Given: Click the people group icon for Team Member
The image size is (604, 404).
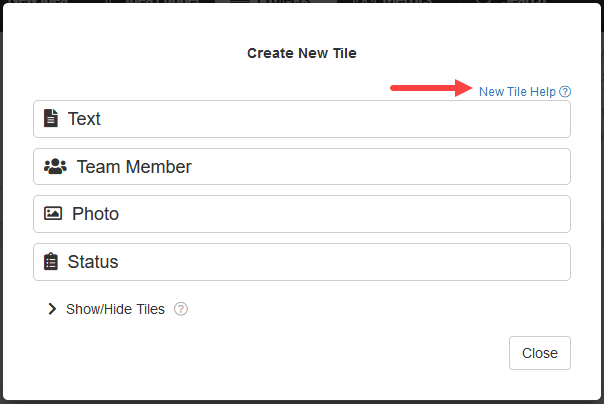Looking at the screenshot, I should pos(55,166).
